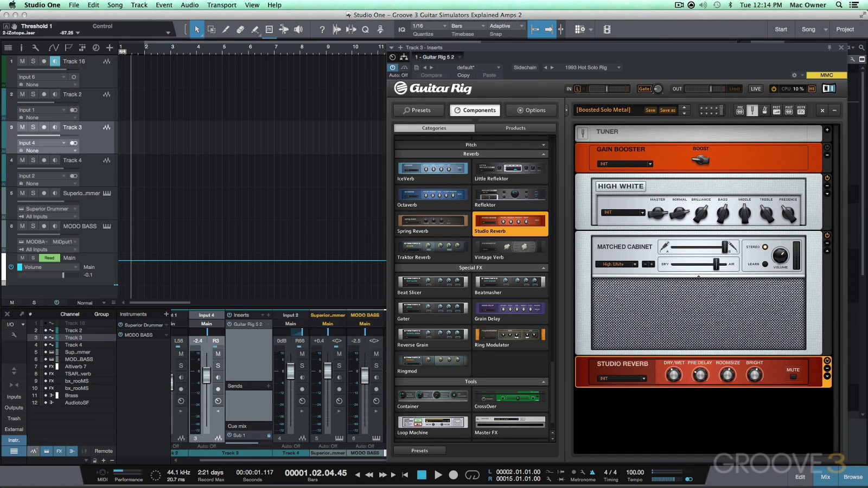The image size is (868, 488).
Task: Open the Gain Booster INIT preset dropdown
Action: [624, 164]
